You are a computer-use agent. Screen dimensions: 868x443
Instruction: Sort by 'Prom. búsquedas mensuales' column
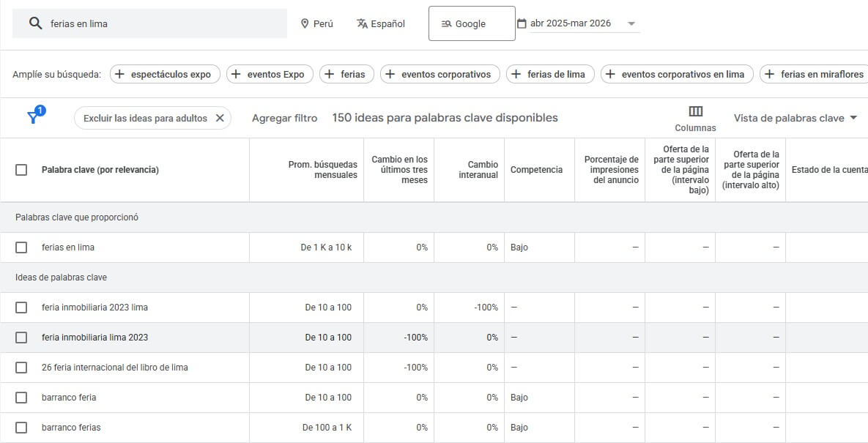coord(322,170)
